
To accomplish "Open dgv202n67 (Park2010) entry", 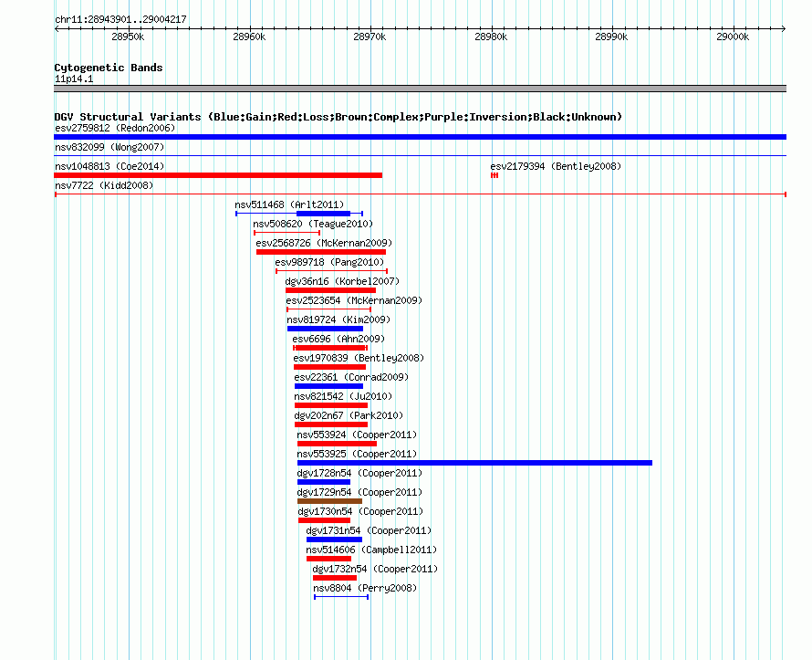I will click(x=349, y=415).
